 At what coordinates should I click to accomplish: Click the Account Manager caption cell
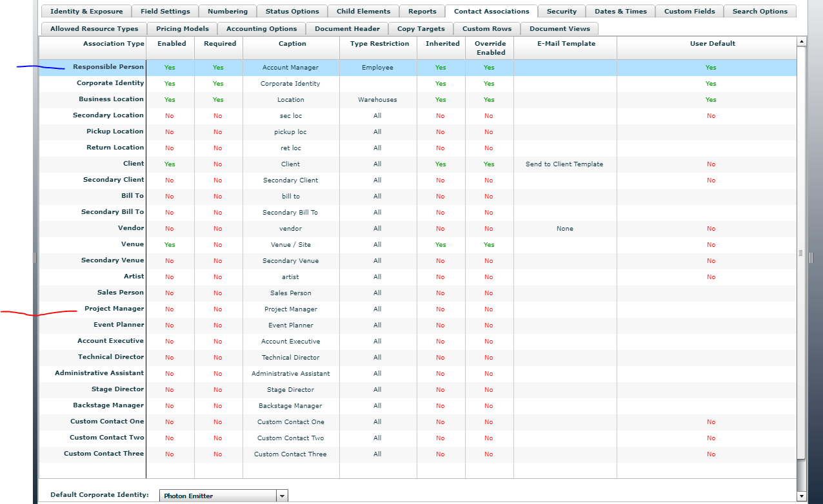tap(290, 68)
